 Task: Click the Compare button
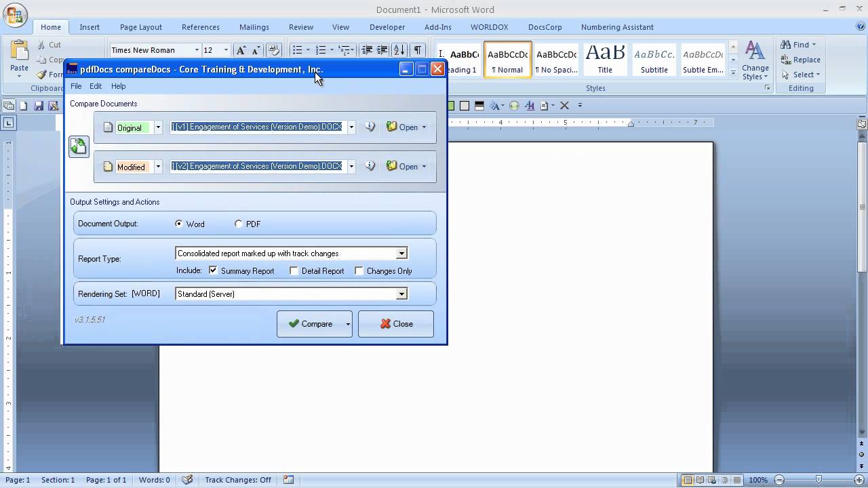[311, 324]
